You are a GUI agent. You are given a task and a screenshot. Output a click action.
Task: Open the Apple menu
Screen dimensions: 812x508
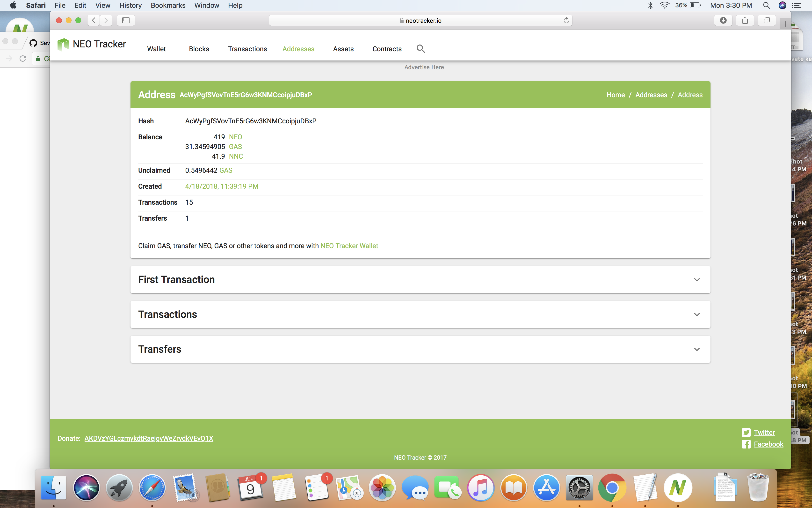point(13,5)
